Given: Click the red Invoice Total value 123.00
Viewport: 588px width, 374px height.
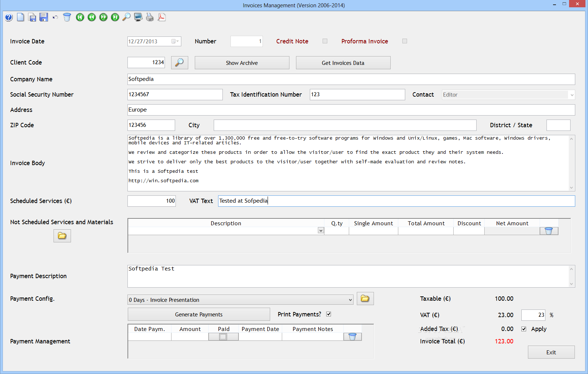Looking at the screenshot, I should tap(504, 341).
